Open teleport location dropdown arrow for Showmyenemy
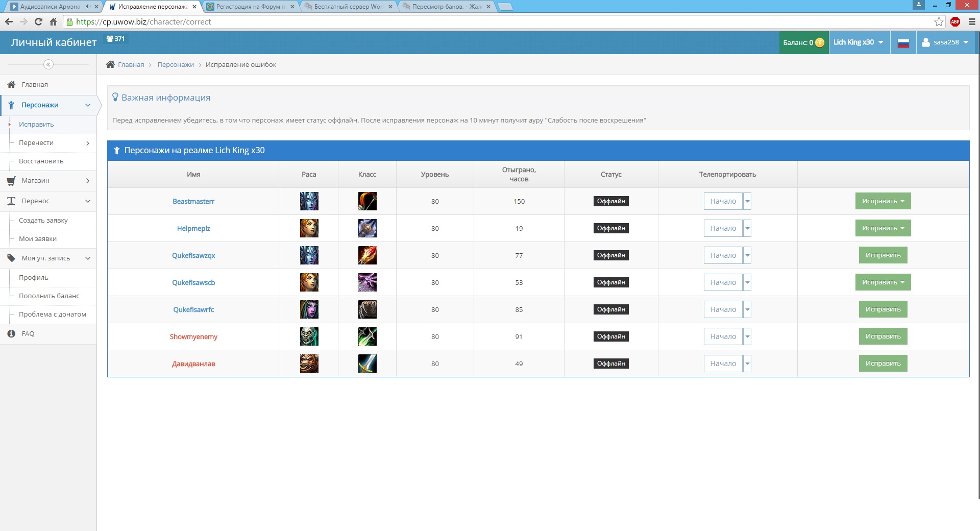This screenshot has width=980, height=531. pos(747,336)
